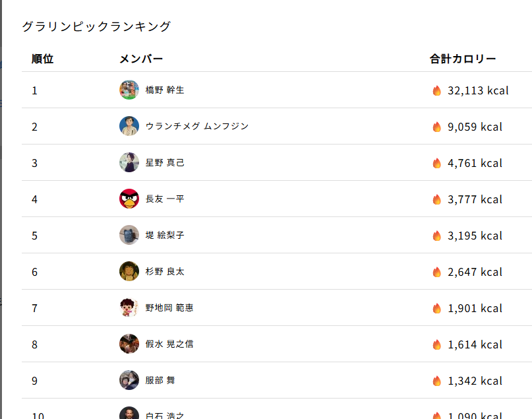Click the flame icon beside 9,059 kcal
532x419 pixels.
click(x=436, y=127)
